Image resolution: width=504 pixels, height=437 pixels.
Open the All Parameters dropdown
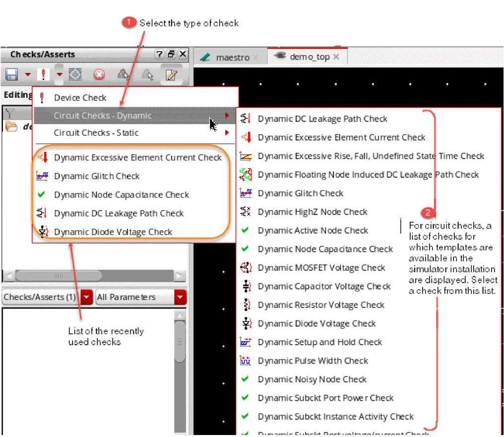click(180, 297)
